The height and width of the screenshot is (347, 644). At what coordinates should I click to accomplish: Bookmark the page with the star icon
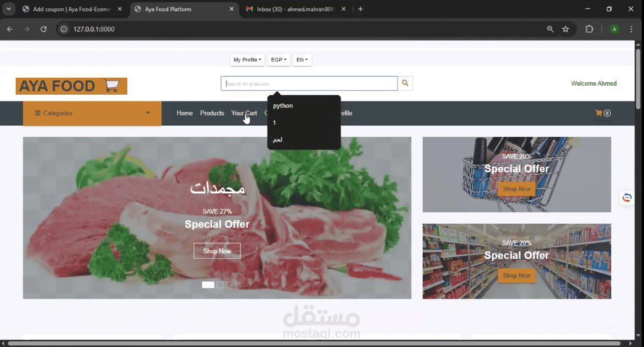(x=565, y=29)
